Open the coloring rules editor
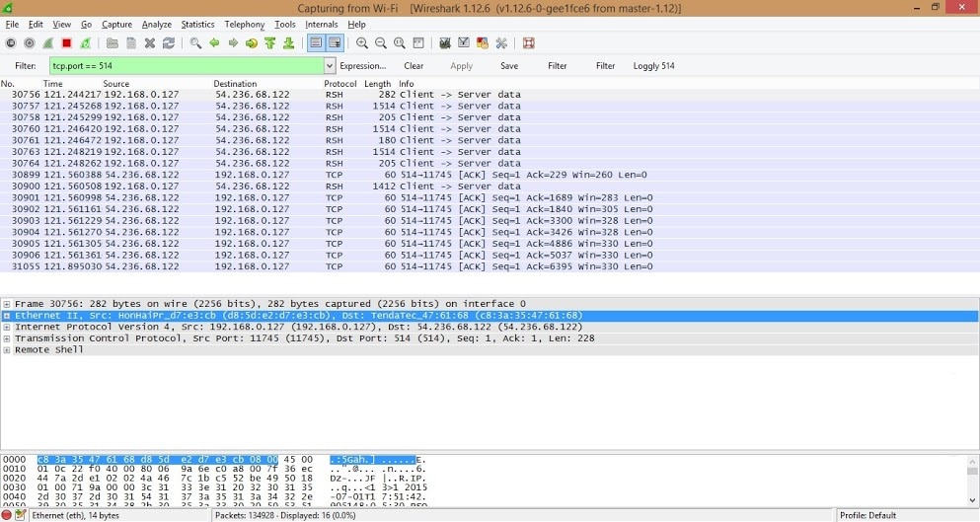 [x=483, y=43]
